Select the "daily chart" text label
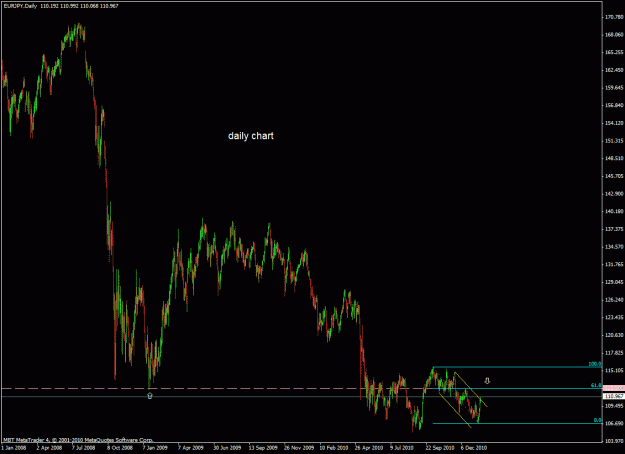The image size is (625, 454). coord(251,136)
